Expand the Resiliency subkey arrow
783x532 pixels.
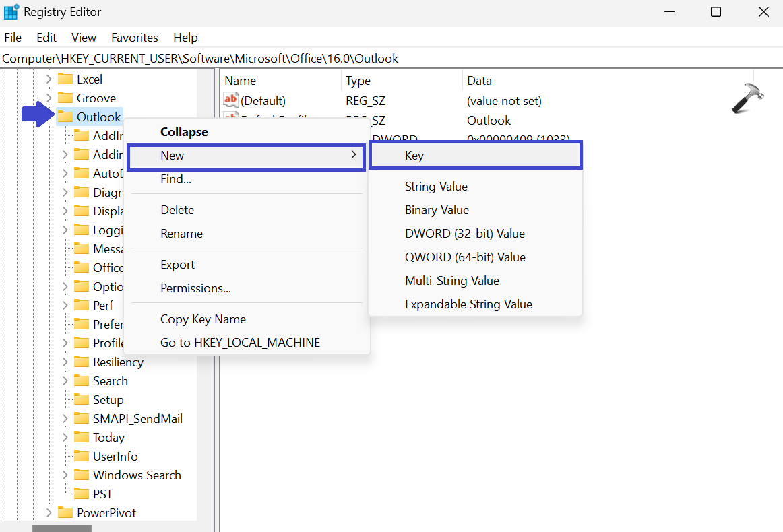click(65, 362)
